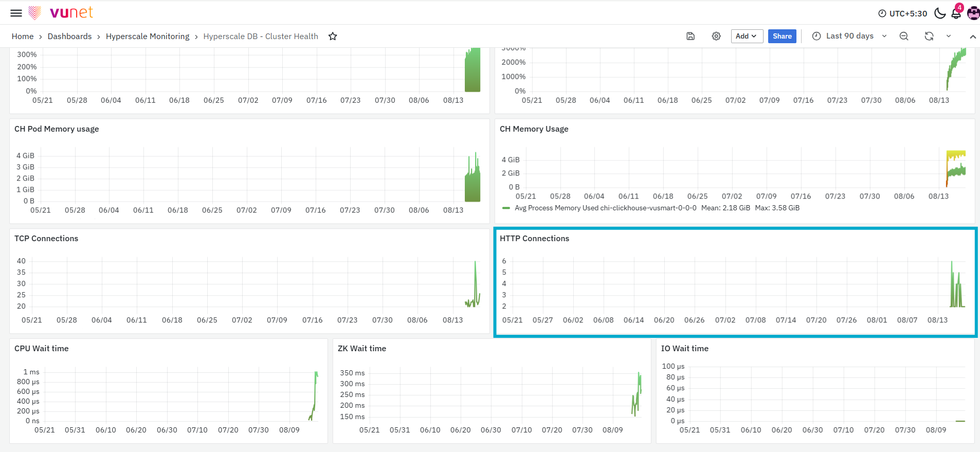Toggle dark mode moon icon

tap(940, 13)
